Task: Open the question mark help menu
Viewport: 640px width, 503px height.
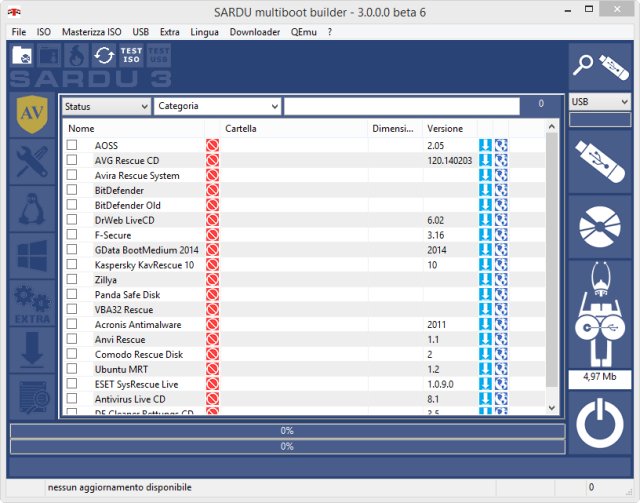Action: [330, 32]
